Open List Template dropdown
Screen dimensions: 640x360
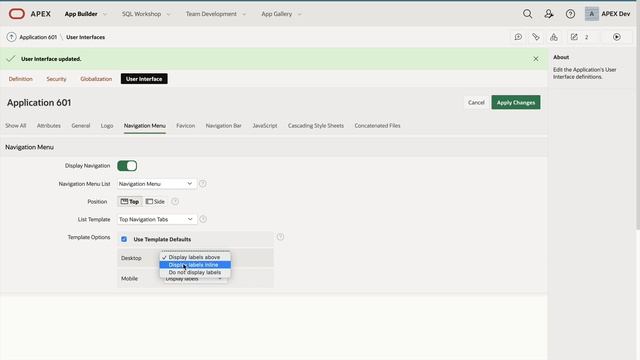(x=157, y=219)
